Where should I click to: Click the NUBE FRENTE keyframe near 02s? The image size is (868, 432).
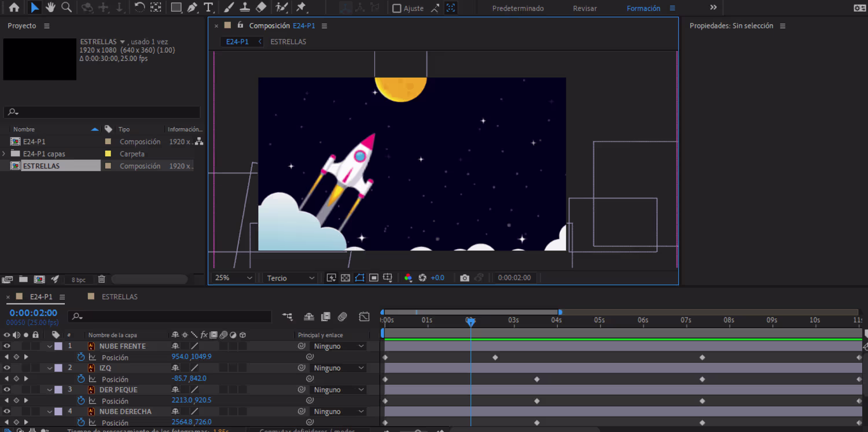click(x=495, y=358)
